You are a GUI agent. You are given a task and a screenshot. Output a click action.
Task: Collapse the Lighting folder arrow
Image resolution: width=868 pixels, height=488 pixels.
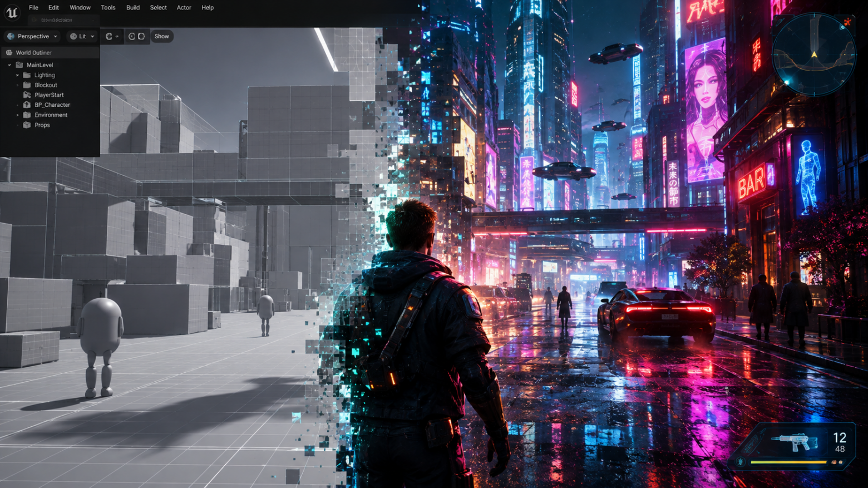(x=18, y=75)
